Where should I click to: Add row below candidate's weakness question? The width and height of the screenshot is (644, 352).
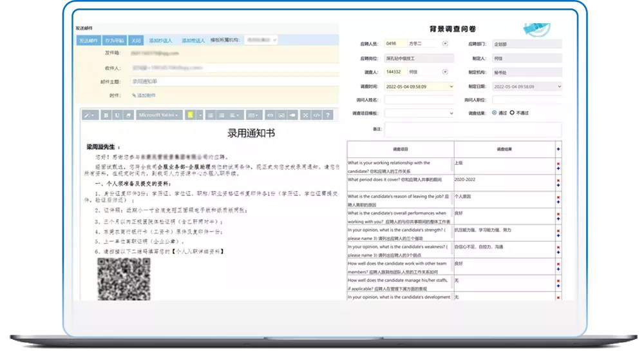(x=558, y=253)
